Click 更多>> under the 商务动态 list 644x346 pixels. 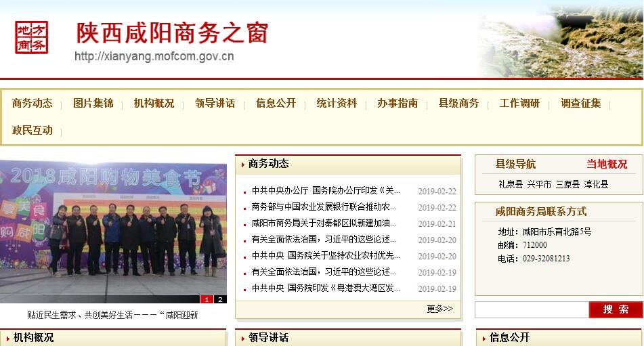[439, 309]
